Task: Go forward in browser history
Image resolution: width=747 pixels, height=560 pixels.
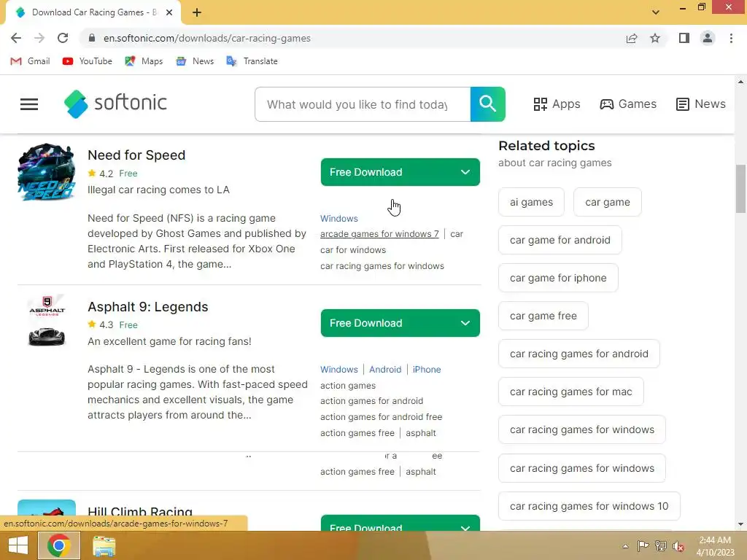Action: 39,38
